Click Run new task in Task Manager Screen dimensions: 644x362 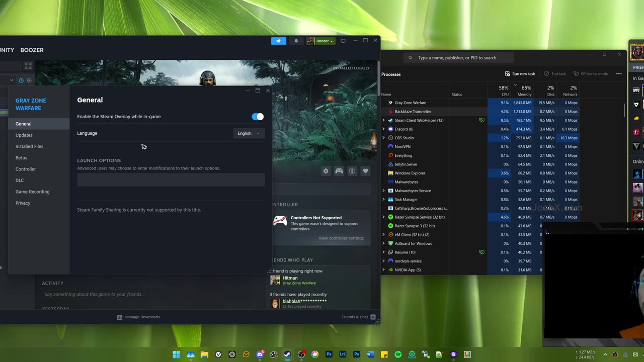click(520, 74)
